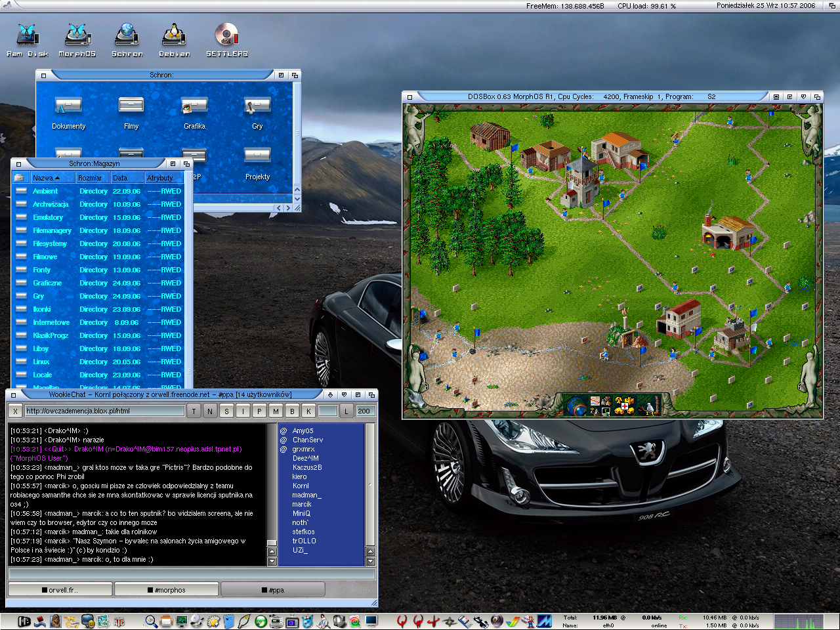Viewport: 840px width, 630px height.
Task: Click the chat message input field
Action: 192,574
